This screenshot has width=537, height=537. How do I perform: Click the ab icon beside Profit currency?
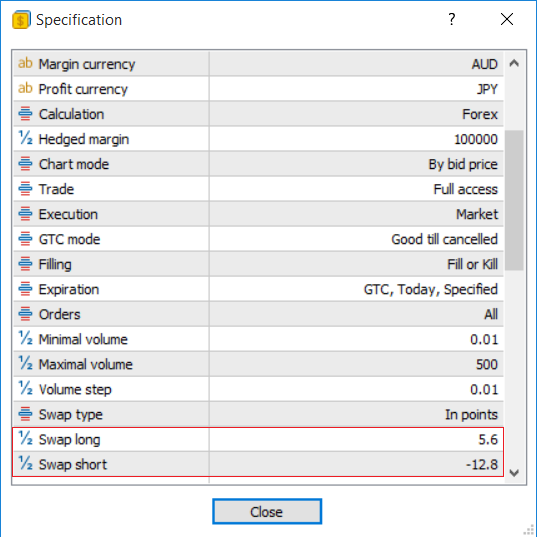pyautogui.click(x=25, y=88)
